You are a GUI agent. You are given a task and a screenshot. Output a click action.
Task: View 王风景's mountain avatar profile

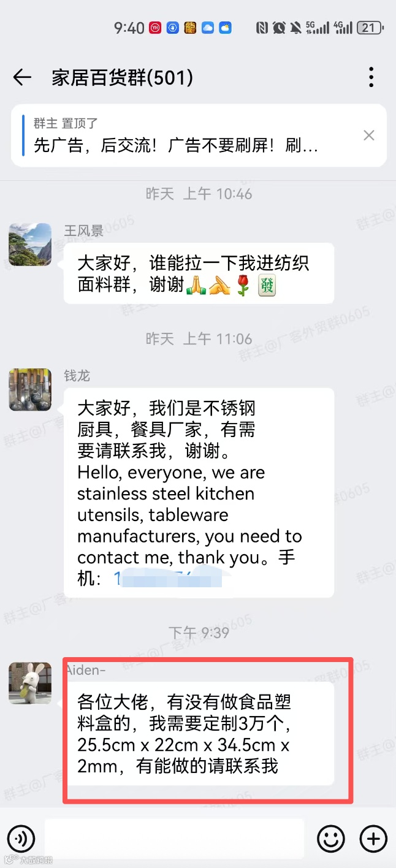[x=30, y=244]
